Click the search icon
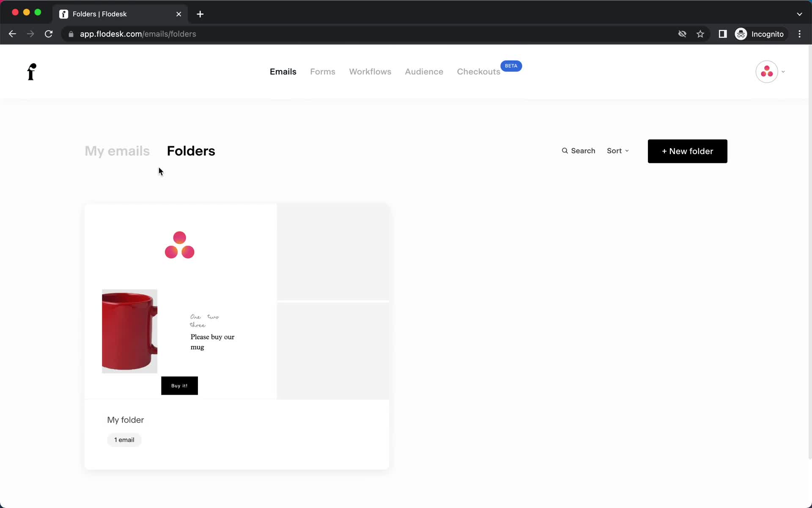The height and width of the screenshot is (508, 812). click(x=565, y=150)
